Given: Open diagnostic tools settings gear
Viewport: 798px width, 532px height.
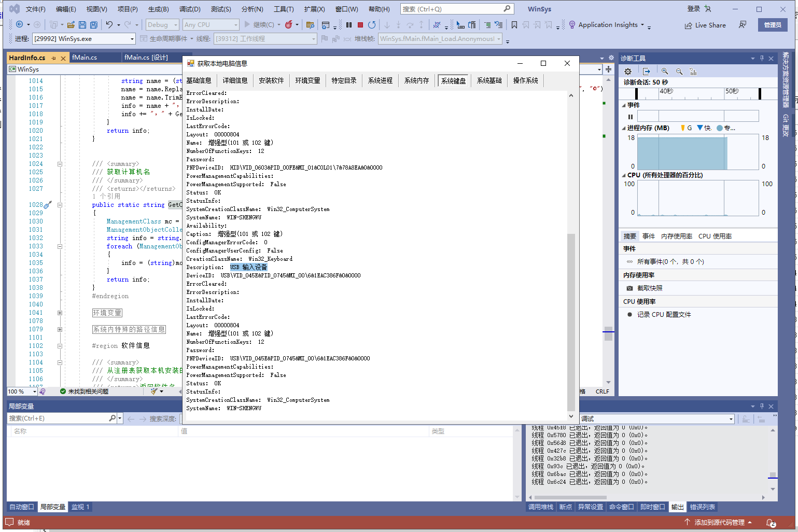Looking at the screenshot, I should click(628, 72).
